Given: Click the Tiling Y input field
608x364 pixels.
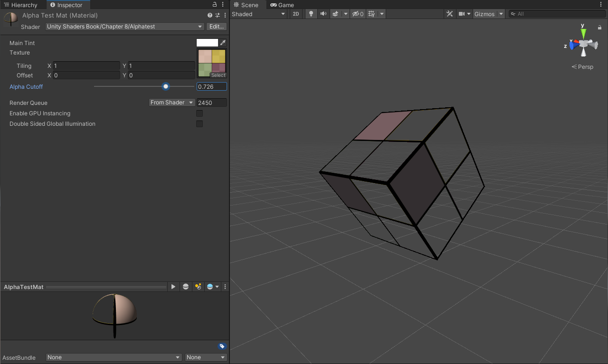Looking at the screenshot, I should (161, 66).
